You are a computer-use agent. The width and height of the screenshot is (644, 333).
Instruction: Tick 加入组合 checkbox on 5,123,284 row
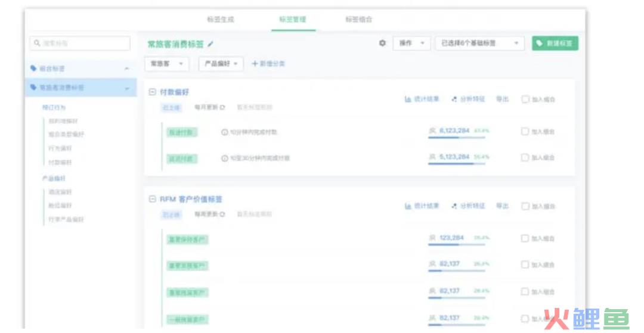tap(525, 157)
